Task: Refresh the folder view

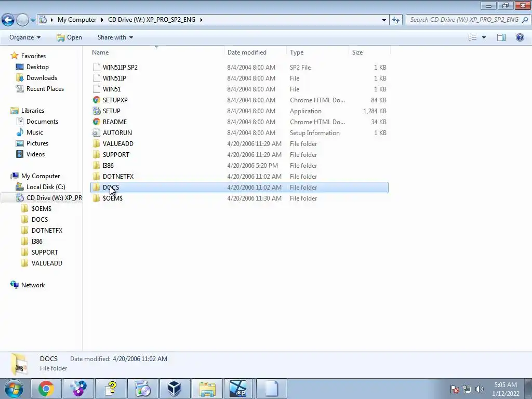Action: click(x=395, y=20)
